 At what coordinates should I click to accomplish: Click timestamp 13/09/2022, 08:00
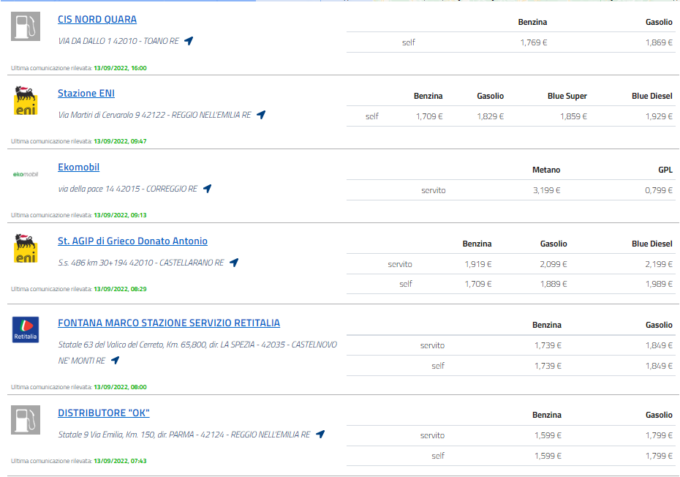[x=120, y=387]
